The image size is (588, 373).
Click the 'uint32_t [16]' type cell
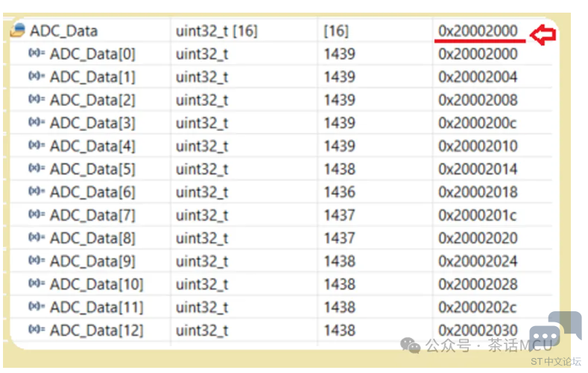point(217,31)
